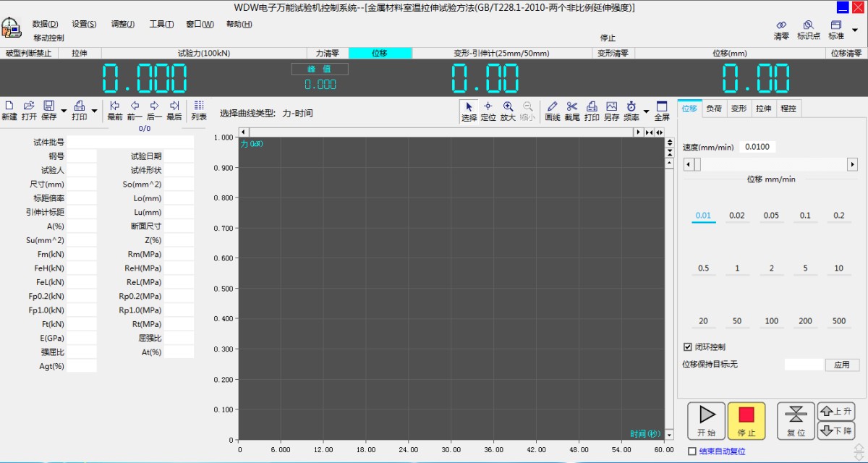Expand the 频率 frequency dropdown
This screenshot has width=868, height=463.
click(646, 111)
